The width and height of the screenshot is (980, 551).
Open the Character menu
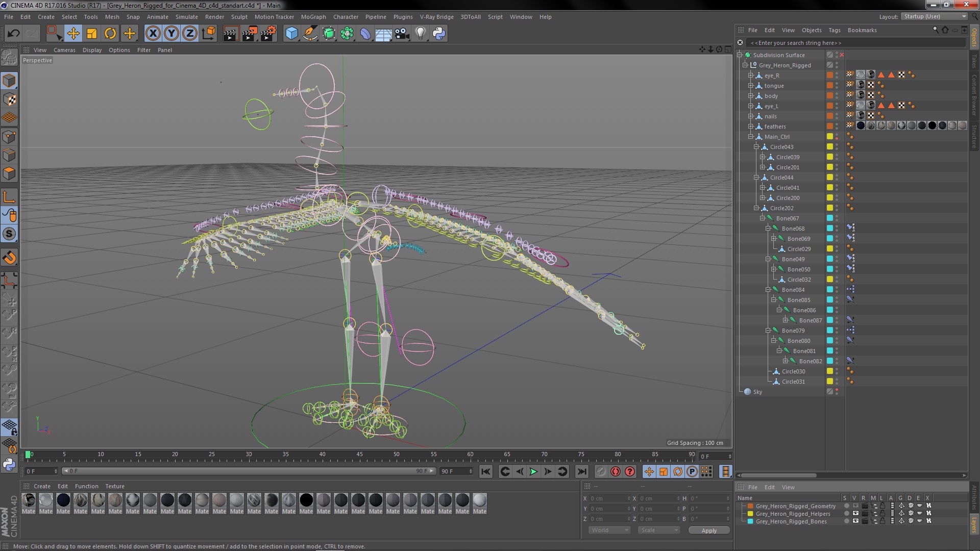pyautogui.click(x=346, y=17)
